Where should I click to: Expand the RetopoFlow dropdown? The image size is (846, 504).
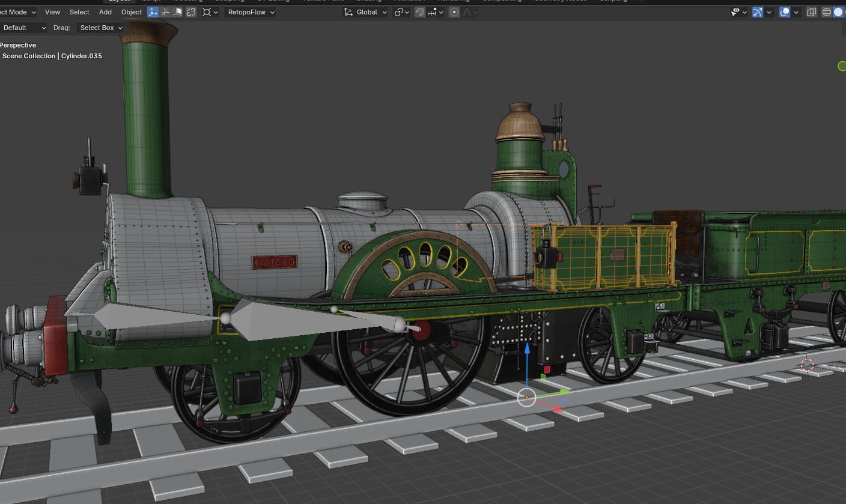[x=251, y=12]
